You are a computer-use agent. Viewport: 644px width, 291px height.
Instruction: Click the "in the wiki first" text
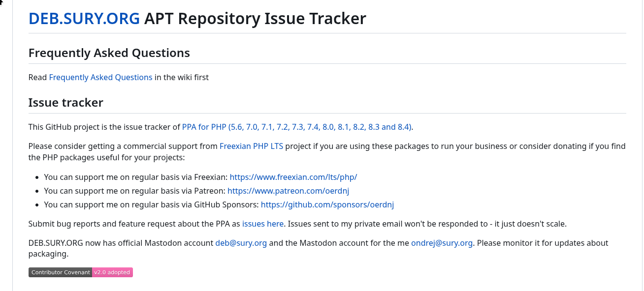pos(182,78)
